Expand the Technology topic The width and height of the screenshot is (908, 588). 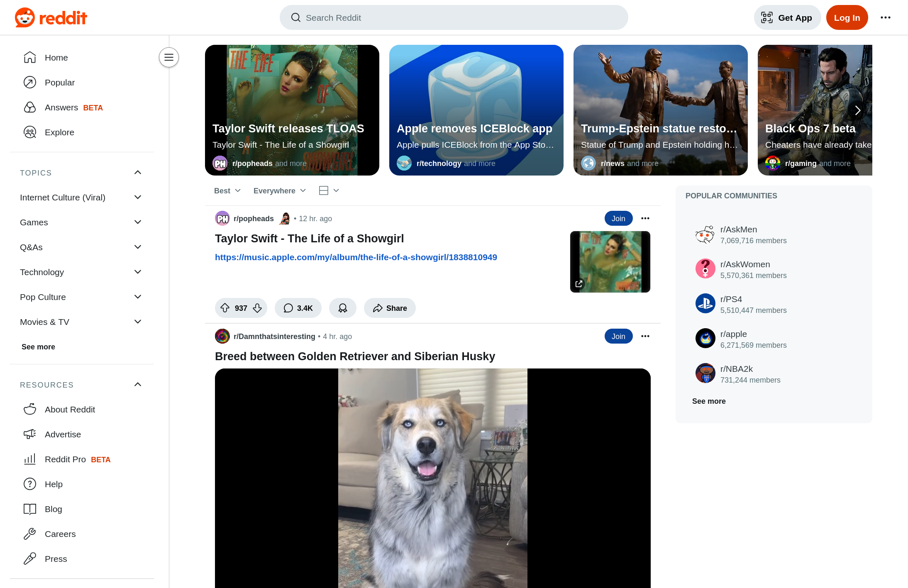point(138,272)
